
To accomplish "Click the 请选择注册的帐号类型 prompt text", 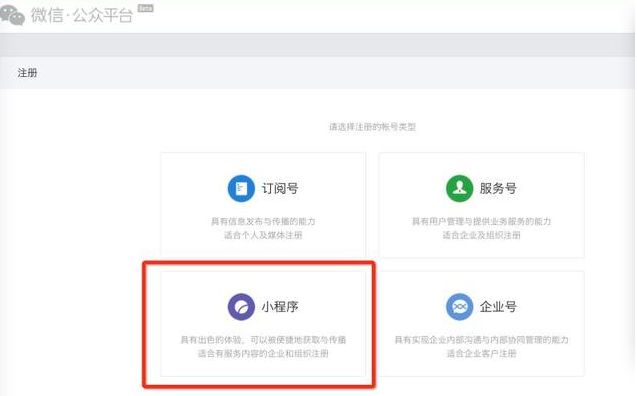I will click(x=373, y=127).
